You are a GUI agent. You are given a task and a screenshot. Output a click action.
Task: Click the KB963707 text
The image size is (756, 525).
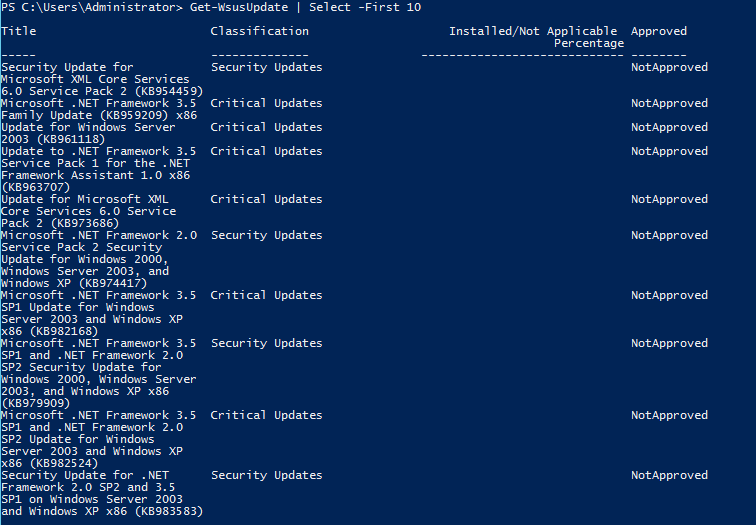[x=35, y=187]
